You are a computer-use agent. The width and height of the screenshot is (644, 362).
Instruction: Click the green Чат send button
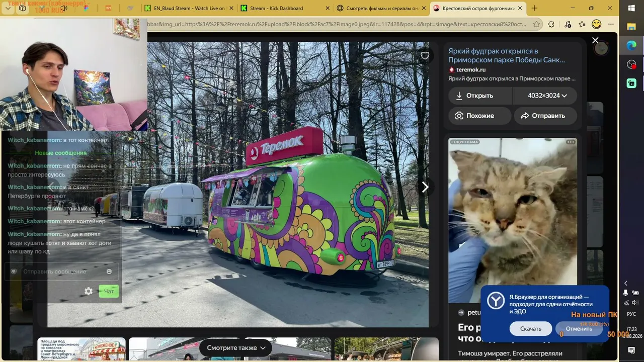(109, 291)
